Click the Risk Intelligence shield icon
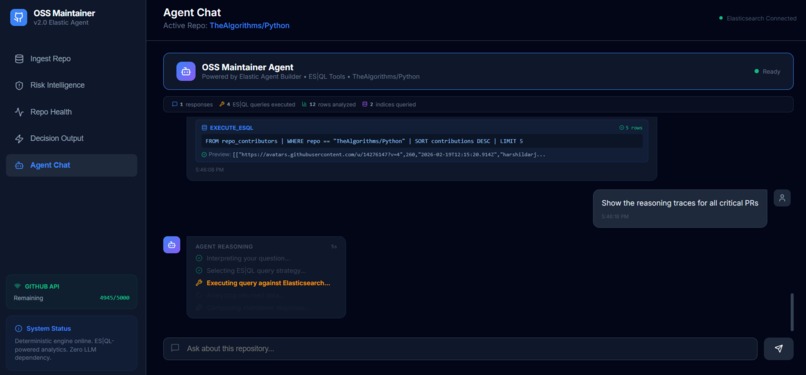The height and width of the screenshot is (375, 806). coord(19,85)
